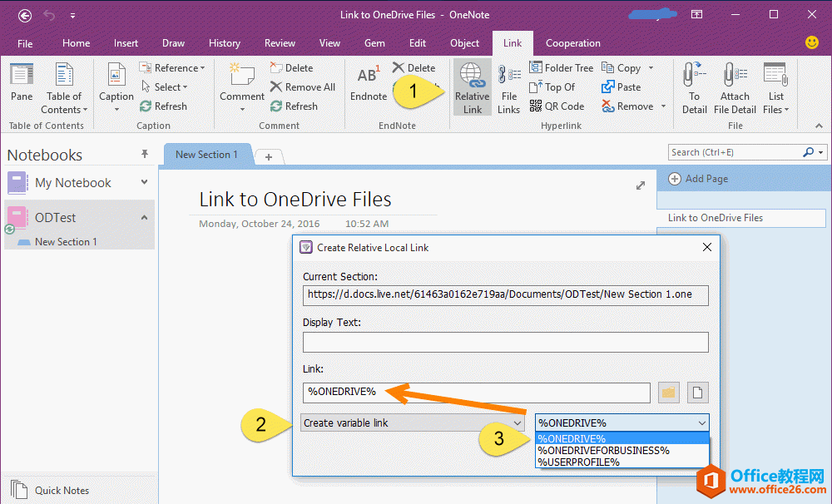Click the To Detail file button
The height and width of the screenshot is (504, 832).
[694, 88]
